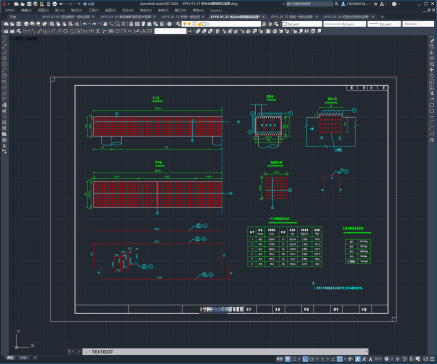This screenshot has height=364, width=437.
Task: Select the Multiline Text 'A' tool
Action: [4, 146]
